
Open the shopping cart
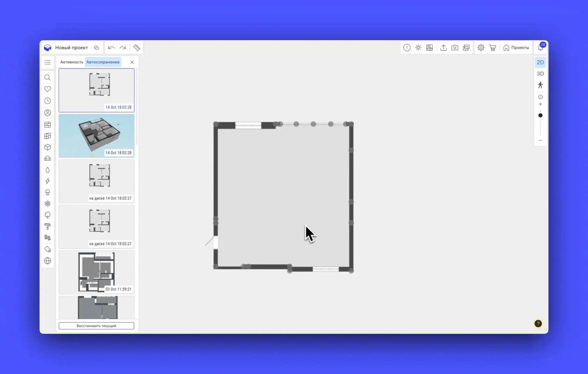[x=492, y=48]
